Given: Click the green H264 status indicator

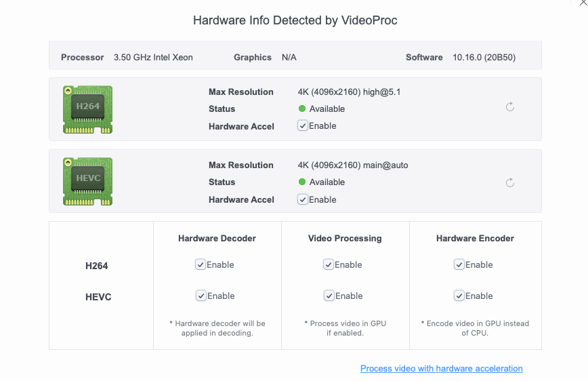Looking at the screenshot, I should coord(302,109).
